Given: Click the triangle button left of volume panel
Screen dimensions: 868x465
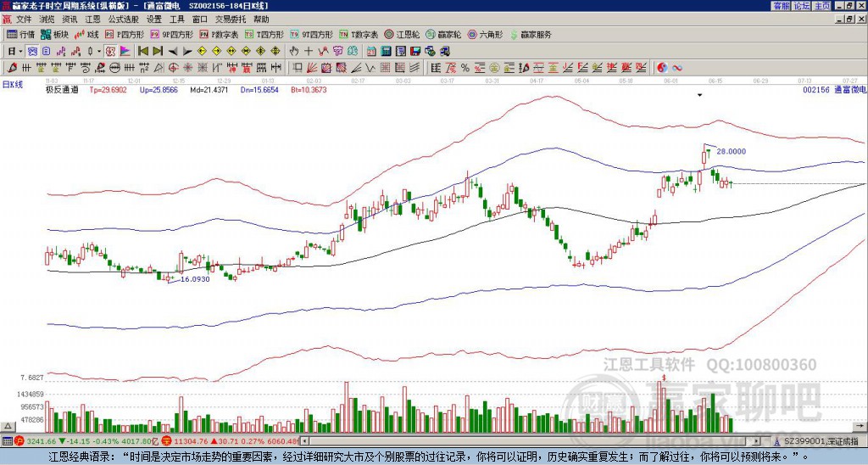Looking at the screenshot, I should click(8, 426).
